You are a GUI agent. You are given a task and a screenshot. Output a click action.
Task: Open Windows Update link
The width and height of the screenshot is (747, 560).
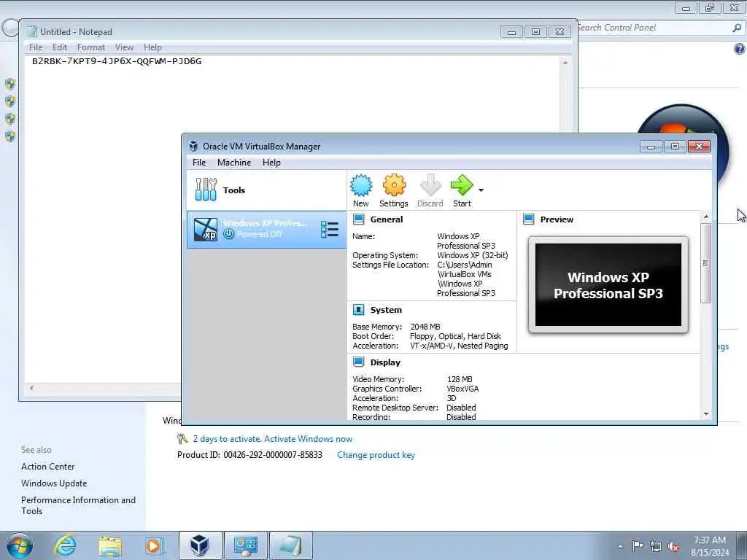click(54, 483)
